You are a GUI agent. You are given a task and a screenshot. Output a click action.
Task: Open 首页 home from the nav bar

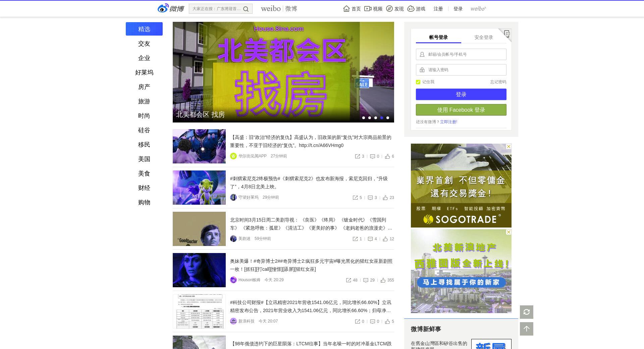pos(352,9)
